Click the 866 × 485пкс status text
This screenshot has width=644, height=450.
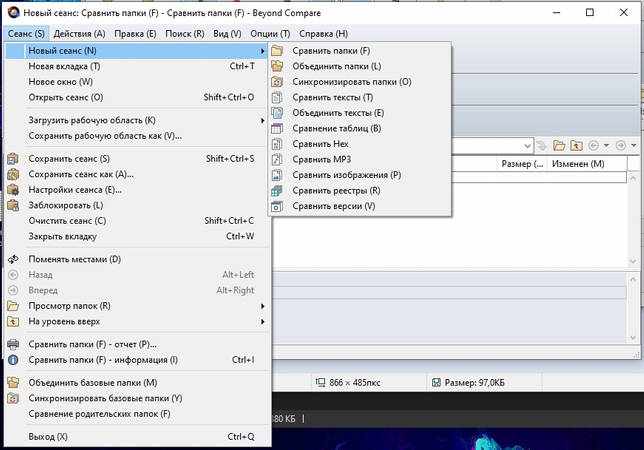coord(355,383)
